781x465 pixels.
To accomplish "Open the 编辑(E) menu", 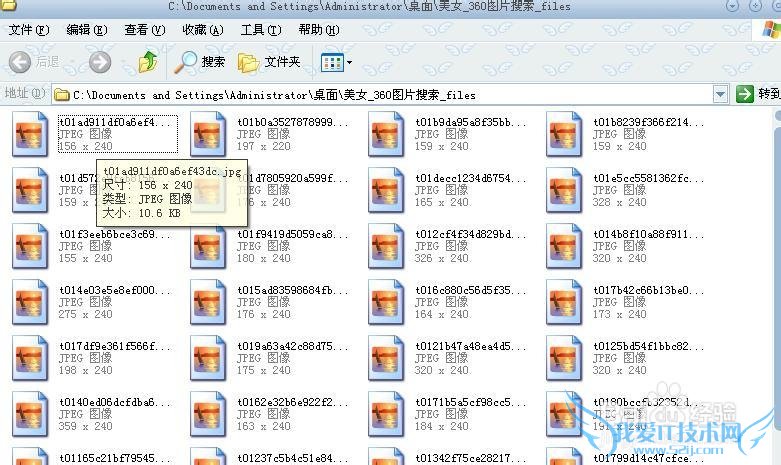I will (87, 30).
